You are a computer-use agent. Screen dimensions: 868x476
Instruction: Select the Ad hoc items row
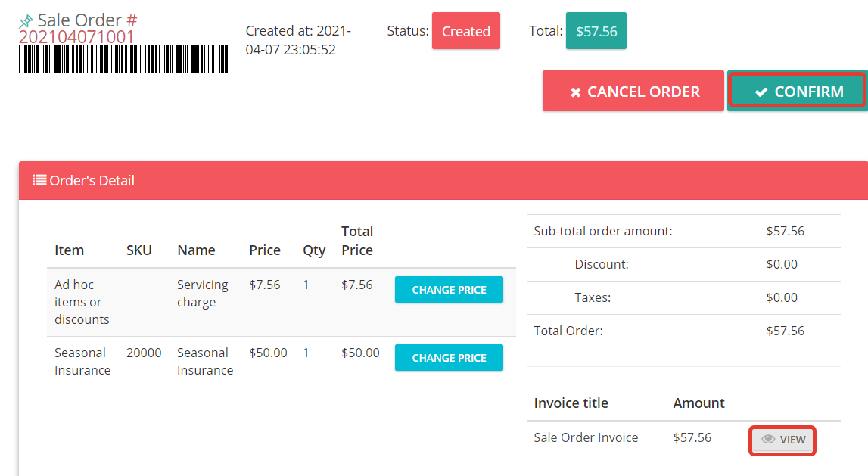pos(282,302)
